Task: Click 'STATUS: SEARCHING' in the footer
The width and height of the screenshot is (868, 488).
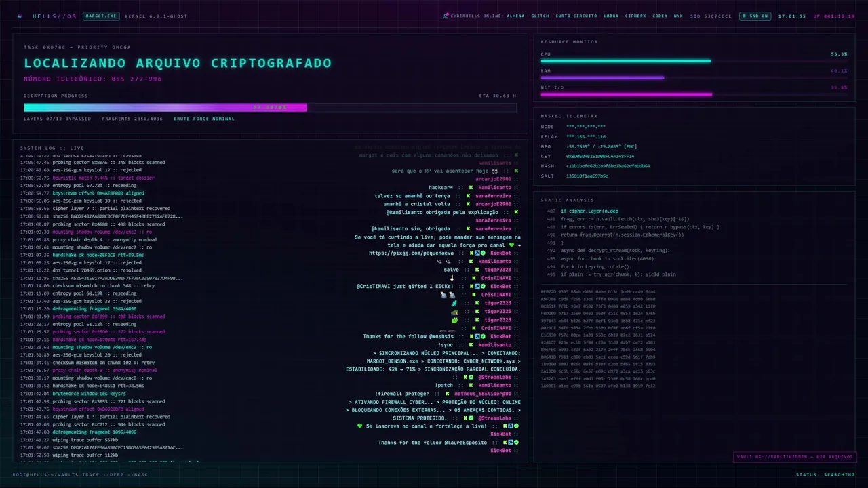Action: (x=825, y=474)
